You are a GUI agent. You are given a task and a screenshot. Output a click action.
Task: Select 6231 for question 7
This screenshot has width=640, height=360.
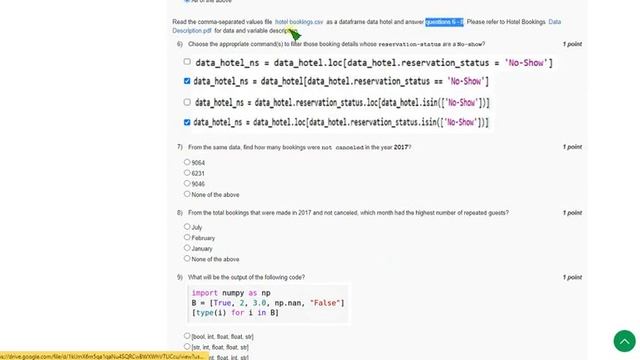click(x=187, y=173)
